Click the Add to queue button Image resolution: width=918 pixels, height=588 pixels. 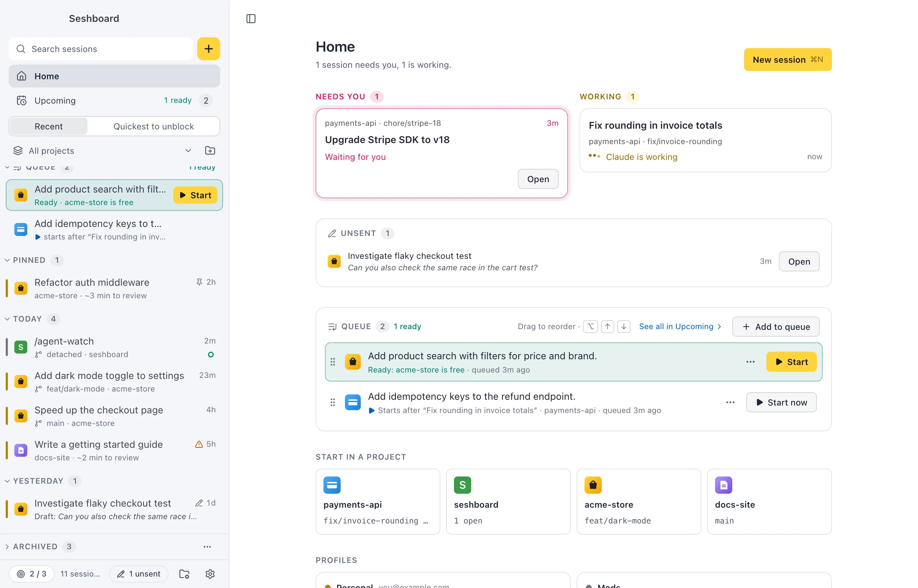pos(776,327)
